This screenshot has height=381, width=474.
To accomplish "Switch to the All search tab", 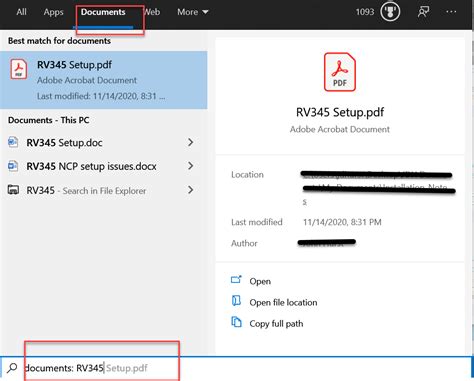I will pyautogui.click(x=21, y=12).
